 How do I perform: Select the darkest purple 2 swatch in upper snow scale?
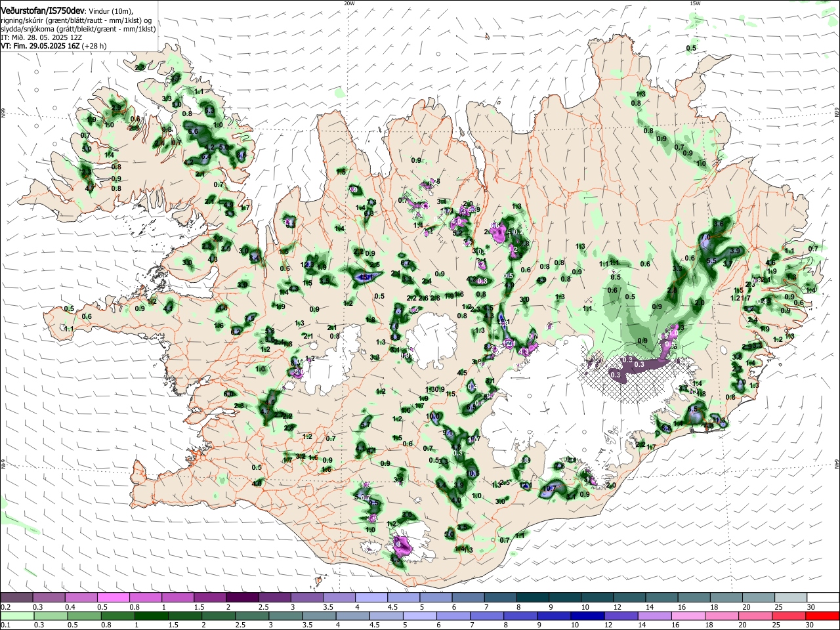[242, 598]
